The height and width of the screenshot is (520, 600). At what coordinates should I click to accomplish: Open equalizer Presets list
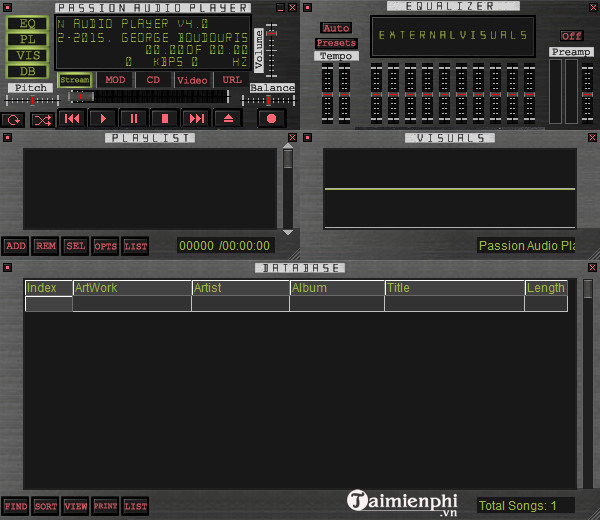click(336, 43)
